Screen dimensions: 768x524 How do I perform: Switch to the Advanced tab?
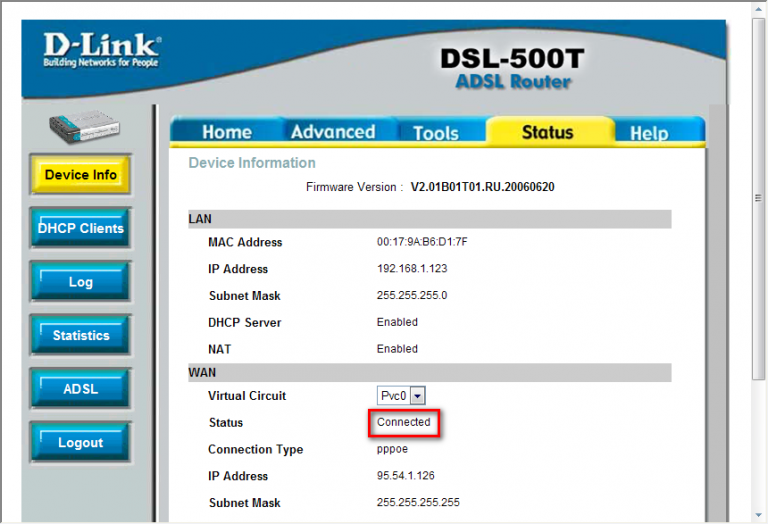pos(333,132)
